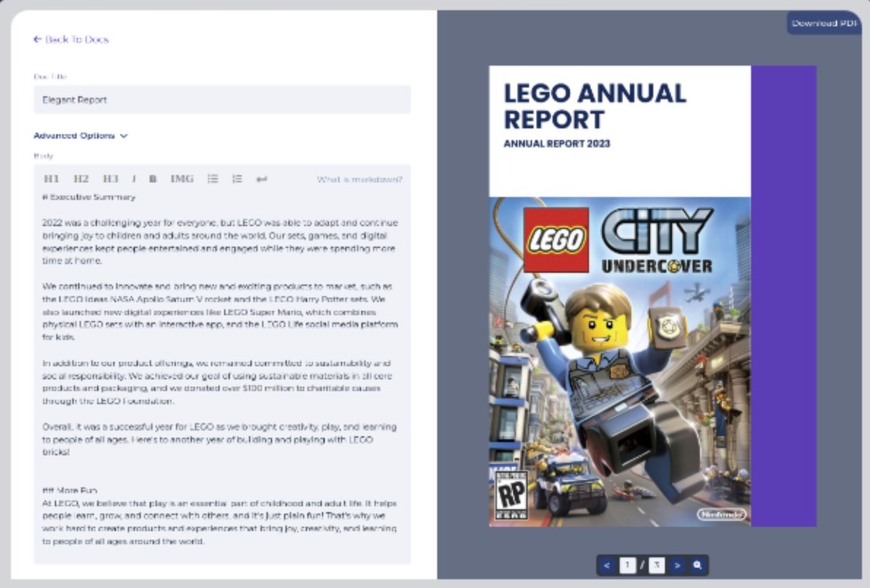Click the zoom magnifier icon
Image resolution: width=870 pixels, height=588 pixels.
click(698, 565)
